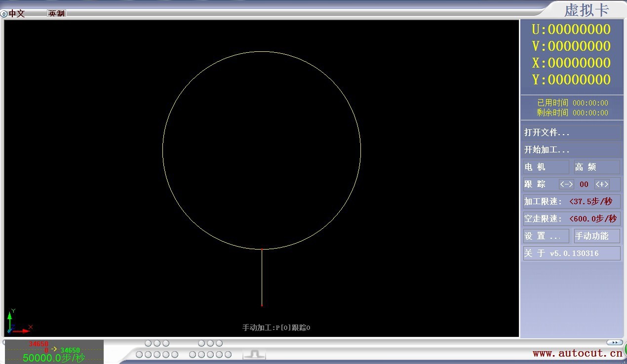Decrease tracking value with <-> button

[566, 184]
